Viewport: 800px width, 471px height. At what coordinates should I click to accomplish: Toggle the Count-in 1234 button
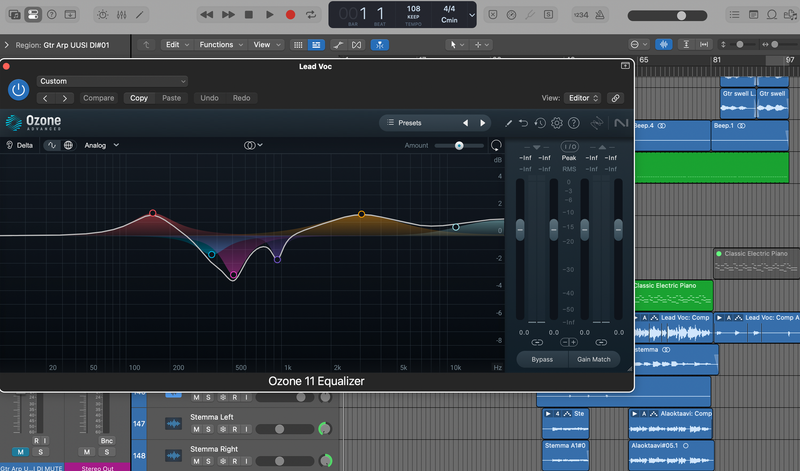tap(581, 15)
